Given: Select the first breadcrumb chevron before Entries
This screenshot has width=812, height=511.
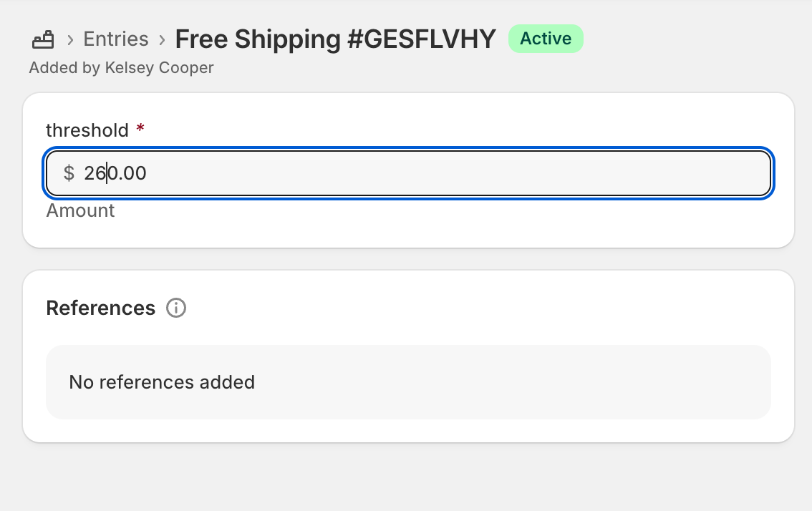Looking at the screenshot, I should (x=70, y=39).
